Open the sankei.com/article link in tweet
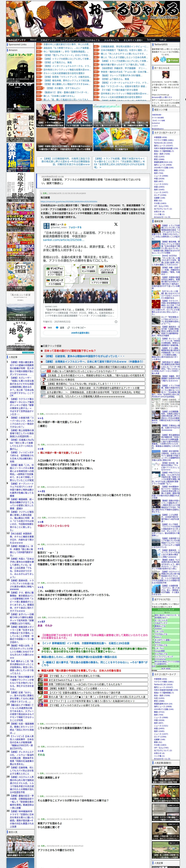Viewport: 186px width, 868px height. (63, 240)
